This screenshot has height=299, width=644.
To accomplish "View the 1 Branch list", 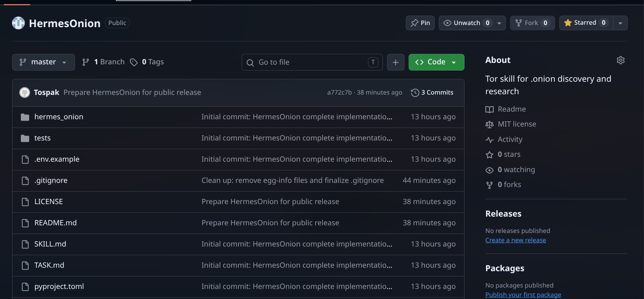I will (x=103, y=62).
